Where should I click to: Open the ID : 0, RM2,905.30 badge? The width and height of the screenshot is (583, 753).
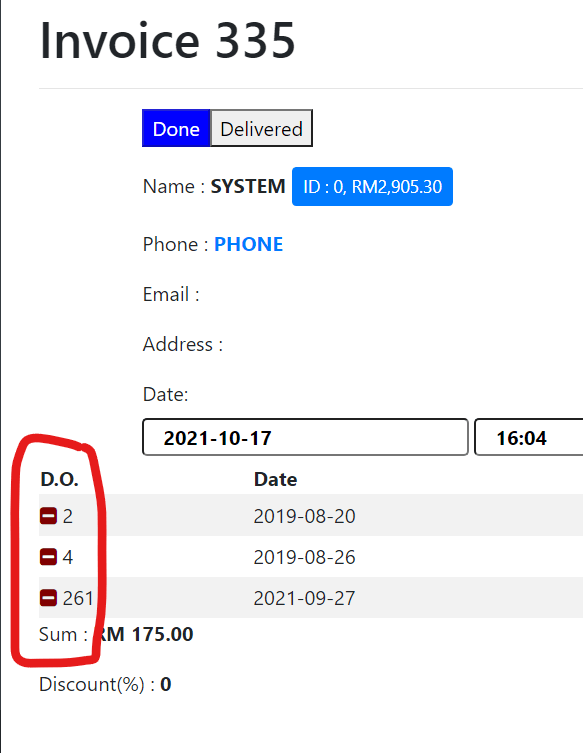(x=372, y=186)
